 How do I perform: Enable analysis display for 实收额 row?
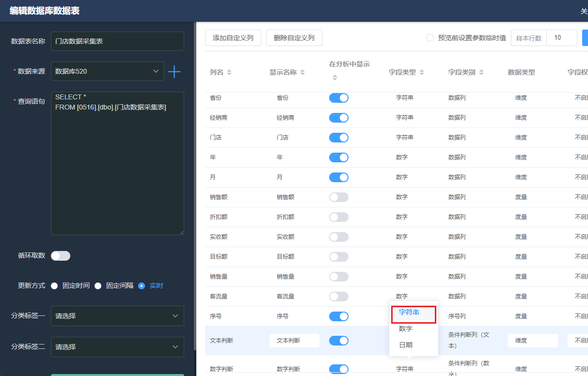coord(339,237)
